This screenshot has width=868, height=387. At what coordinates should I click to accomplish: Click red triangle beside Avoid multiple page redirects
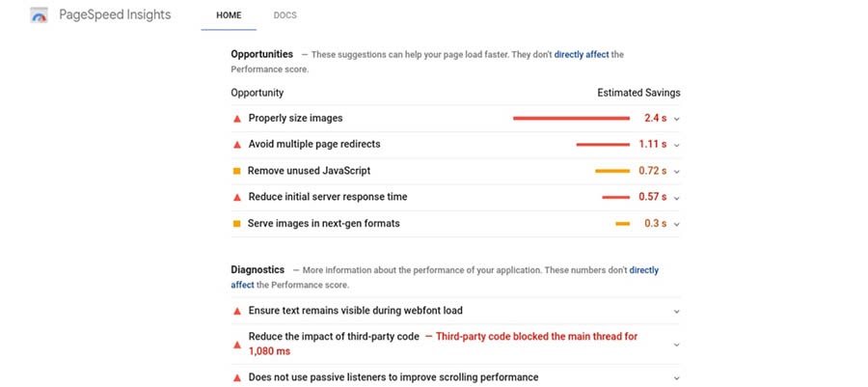pyautogui.click(x=237, y=145)
